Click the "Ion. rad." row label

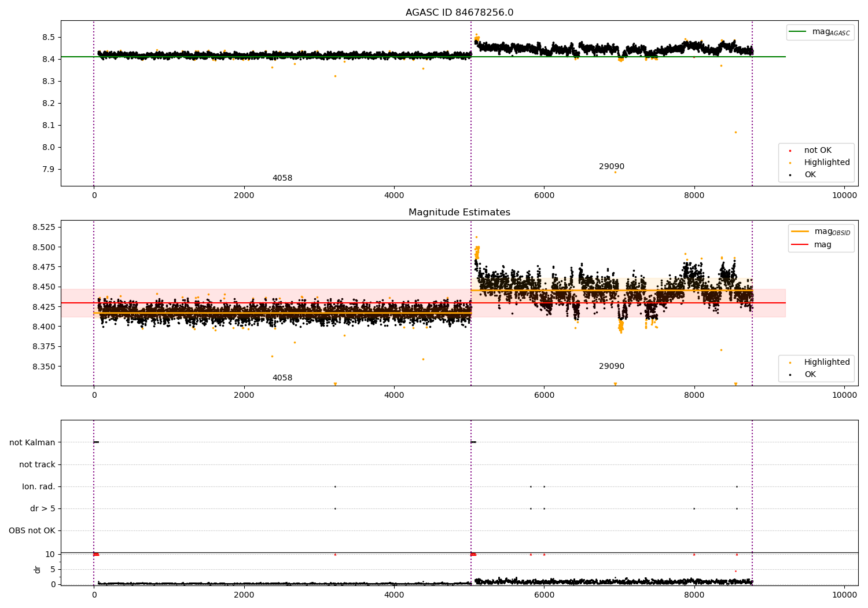pos(39,486)
